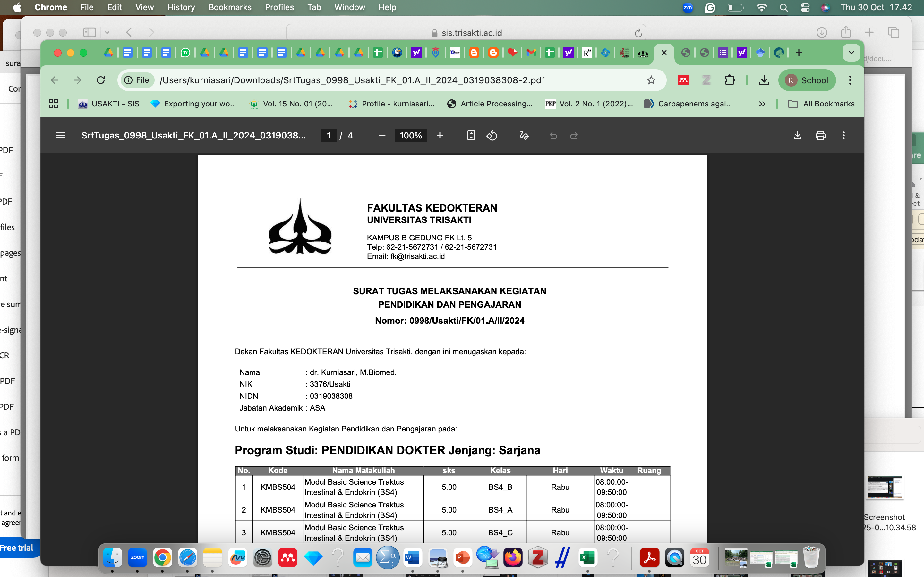Open macOS Control Center toggles
This screenshot has height=577, width=924.
pyautogui.click(x=805, y=7)
